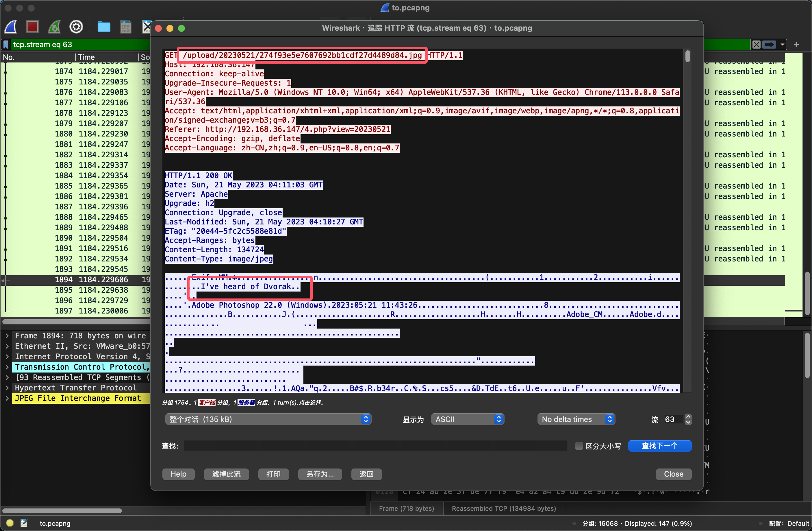Click the packet list vertical scrollbar in main window

click(x=807, y=294)
